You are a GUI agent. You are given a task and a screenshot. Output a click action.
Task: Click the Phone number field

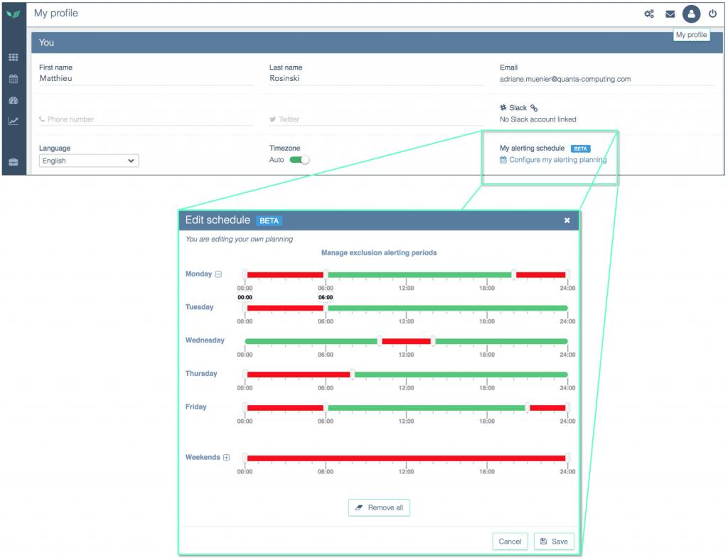(146, 119)
